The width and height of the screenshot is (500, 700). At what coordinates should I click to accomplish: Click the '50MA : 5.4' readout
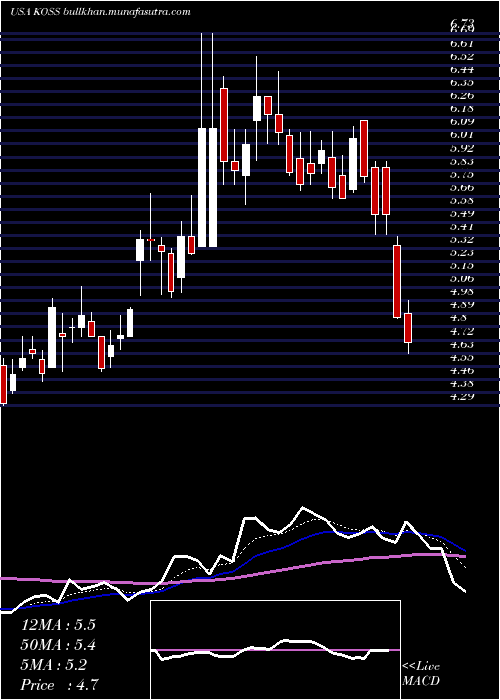(58, 645)
